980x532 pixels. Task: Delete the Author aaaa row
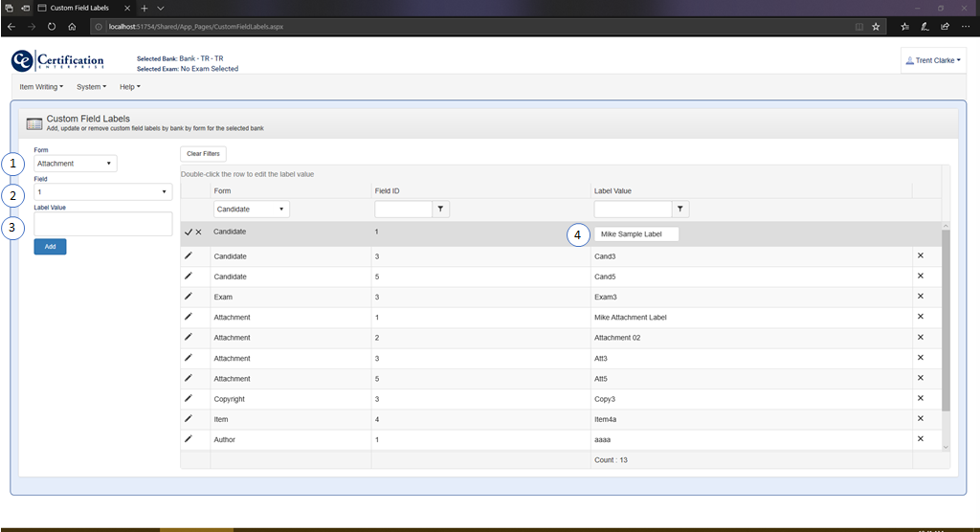click(921, 439)
